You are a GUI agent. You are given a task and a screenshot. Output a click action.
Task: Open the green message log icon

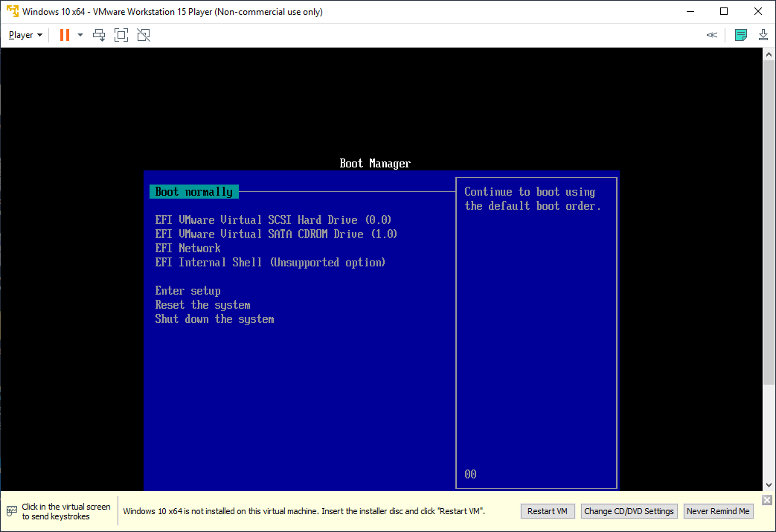click(741, 35)
